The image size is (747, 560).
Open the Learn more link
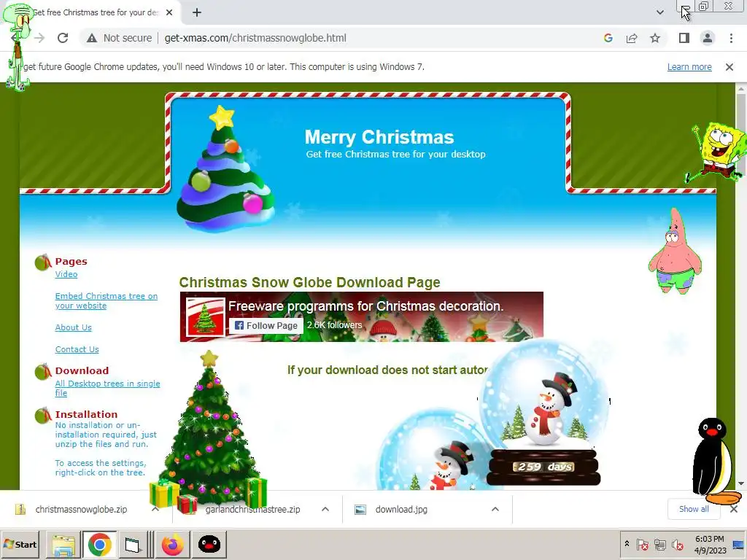[689, 67]
